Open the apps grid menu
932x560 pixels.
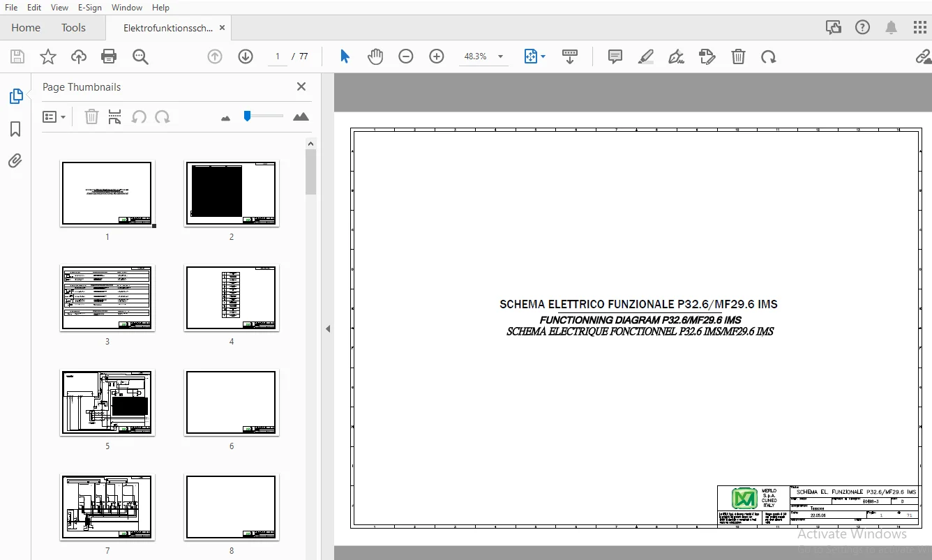(x=920, y=27)
